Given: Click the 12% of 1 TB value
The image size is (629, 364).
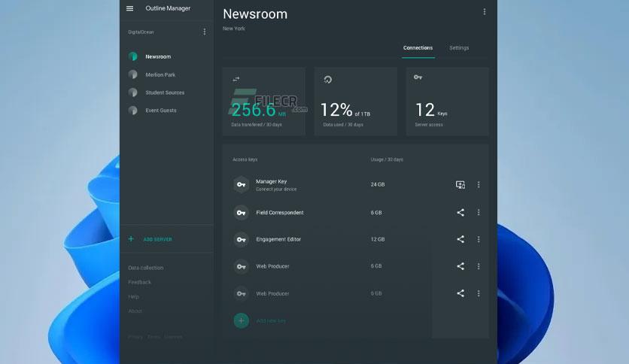Looking at the screenshot, I should coord(345,110).
